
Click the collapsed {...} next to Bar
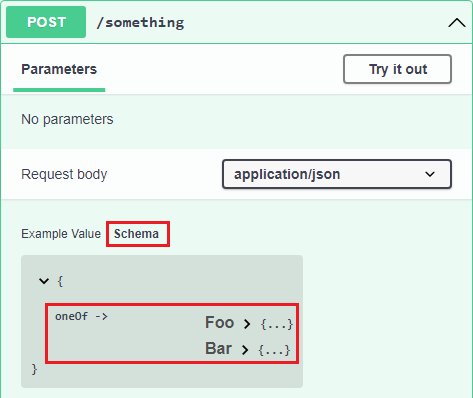pos(274,350)
